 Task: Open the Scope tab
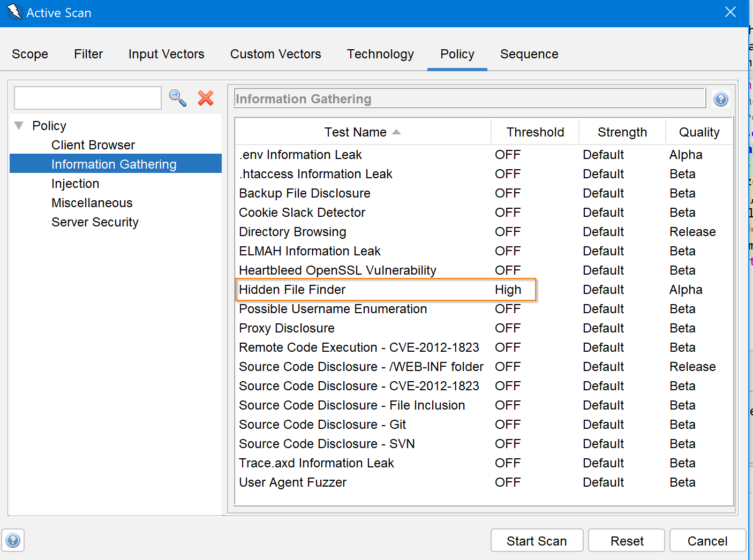(30, 54)
